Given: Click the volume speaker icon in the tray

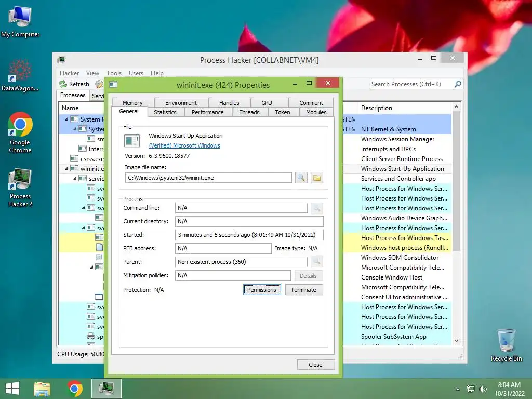Looking at the screenshot, I should [483, 389].
